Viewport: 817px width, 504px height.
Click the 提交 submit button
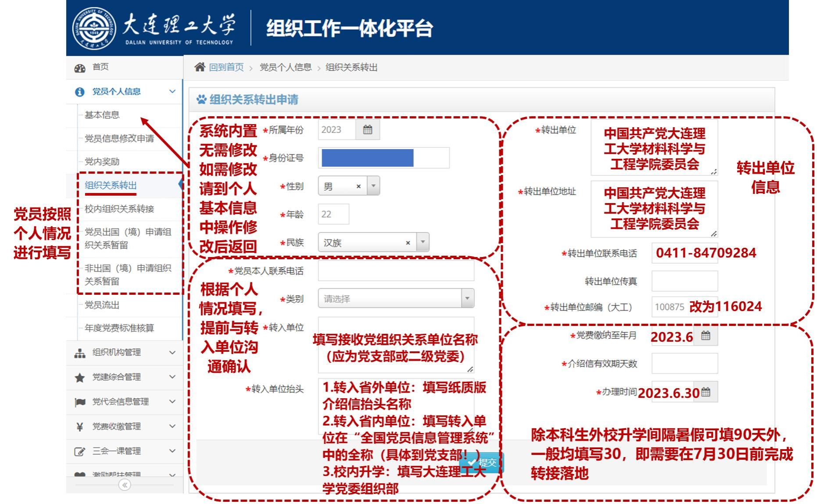point(482,462)
